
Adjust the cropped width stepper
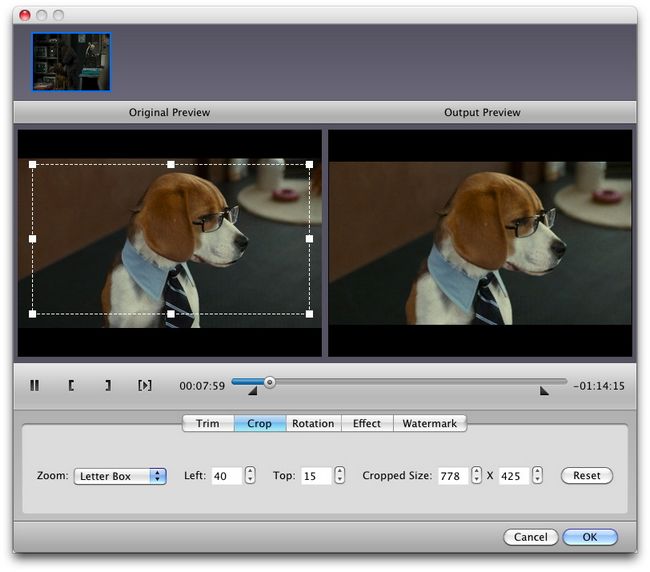pos(477,475)
